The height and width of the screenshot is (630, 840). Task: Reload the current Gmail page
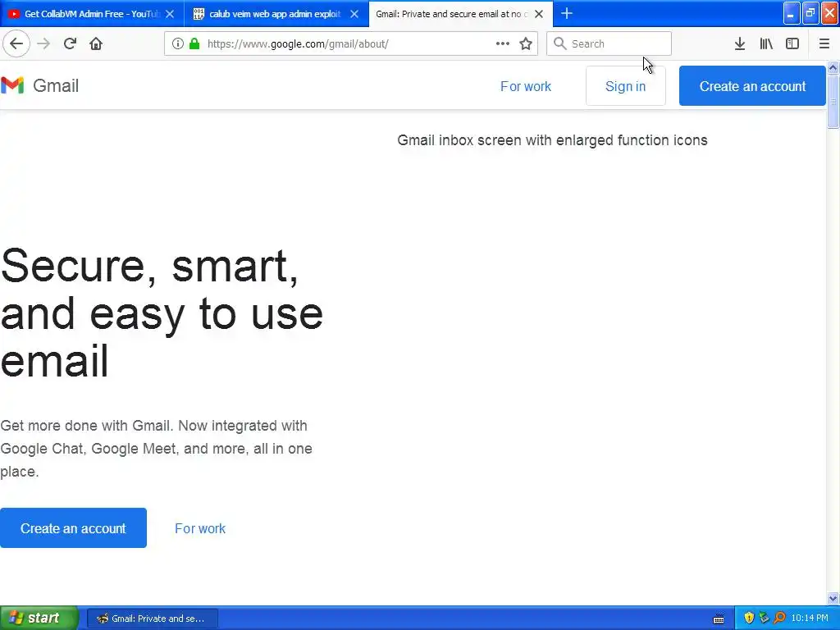(71, 43)
